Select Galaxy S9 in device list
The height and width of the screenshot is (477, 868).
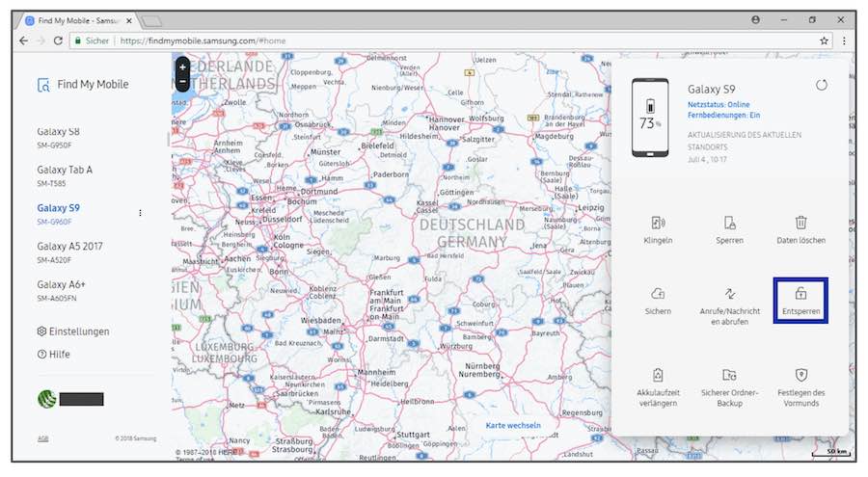click(58, 214)
